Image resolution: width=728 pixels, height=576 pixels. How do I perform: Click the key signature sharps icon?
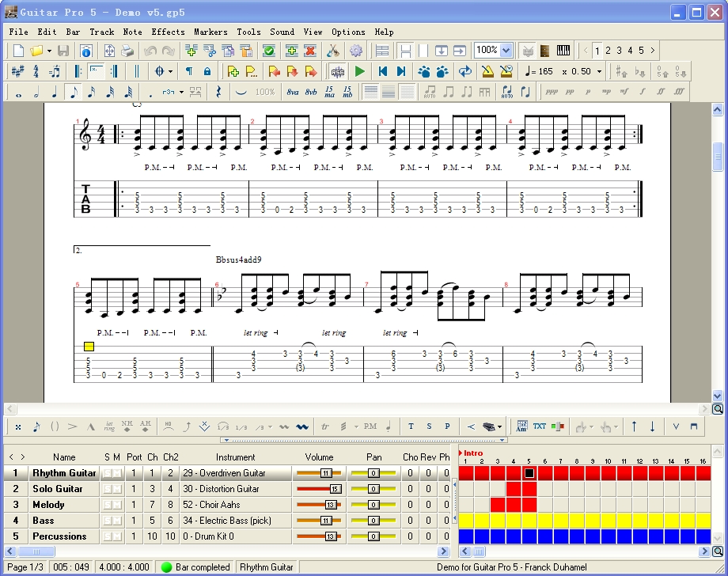(x=17, y=71)
